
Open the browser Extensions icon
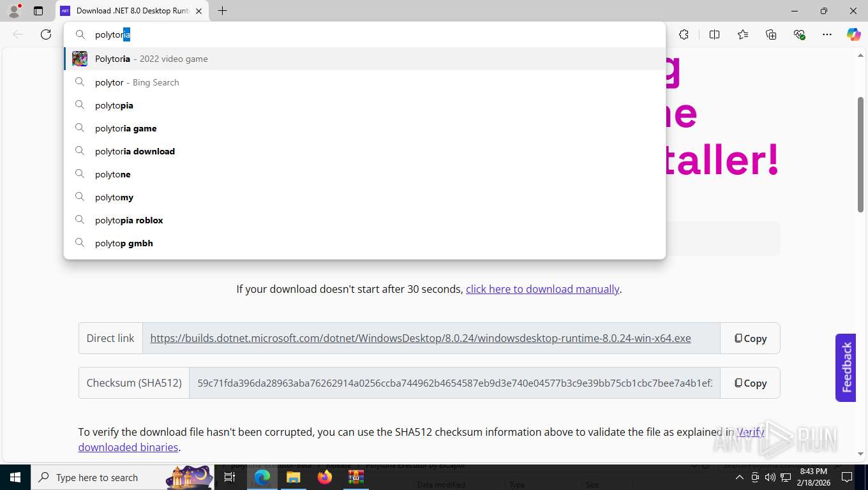pyautogui.click(x=684, y=34)
